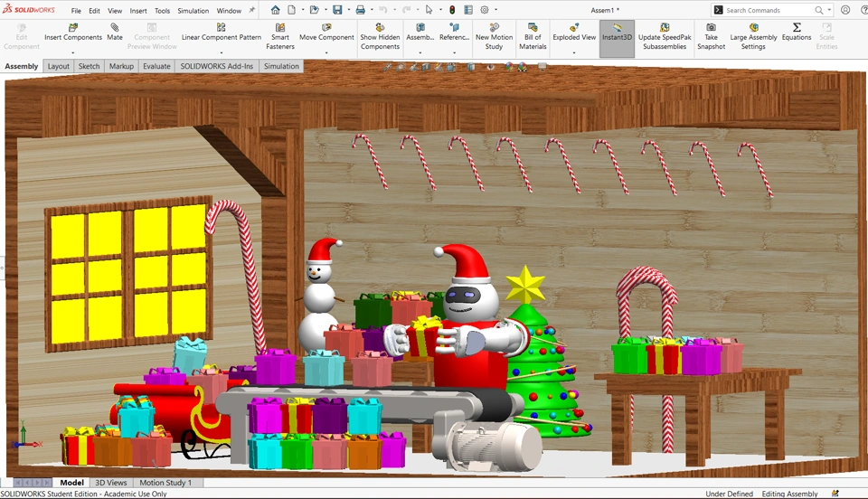Click Update SpeedPak Subassemblies
The height and width of the screenshot is (499, 868).
[665, 37]
